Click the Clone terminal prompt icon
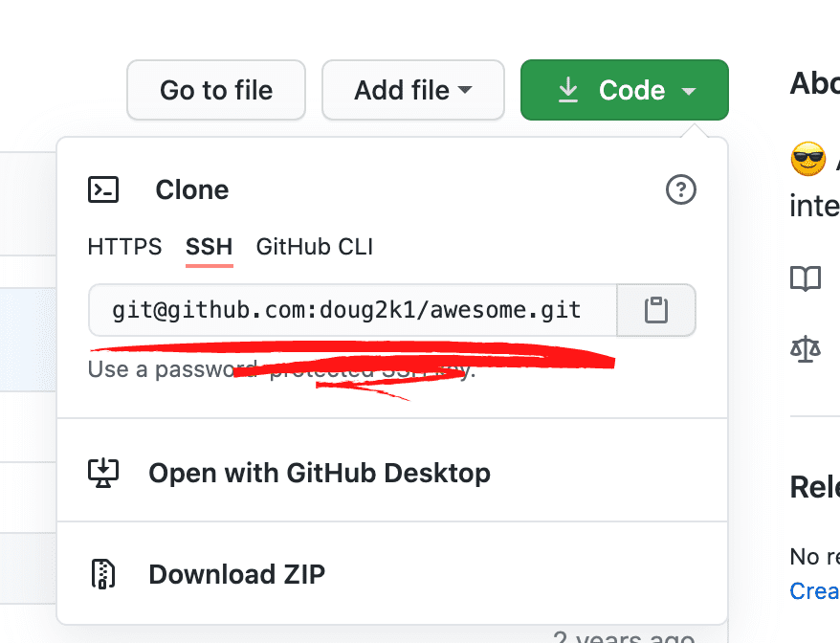Screen dimensions: 840x643 [103, 189]
